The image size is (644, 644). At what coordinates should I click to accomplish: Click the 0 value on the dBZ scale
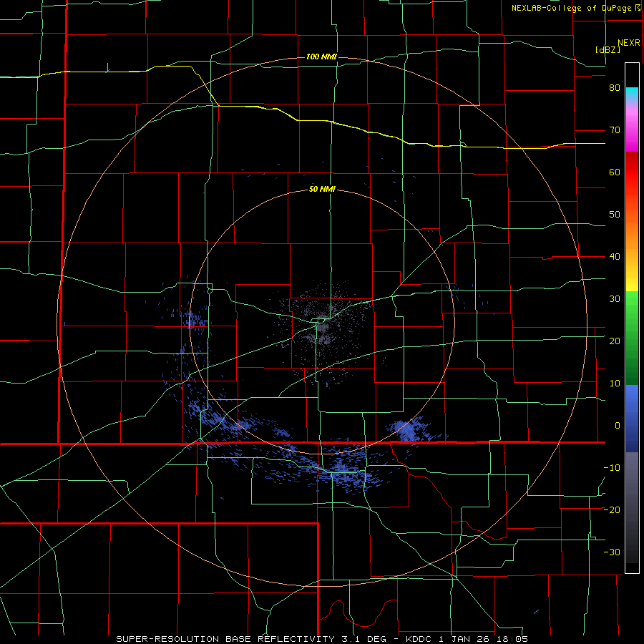618,426
